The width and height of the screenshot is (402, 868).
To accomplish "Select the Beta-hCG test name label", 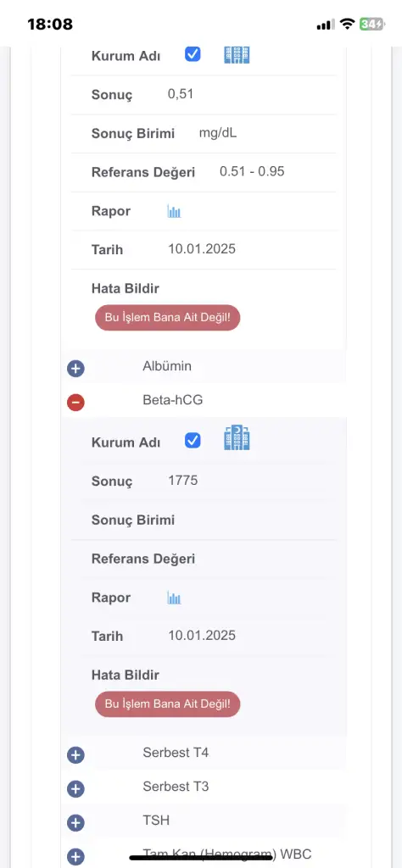I will click(173, 400).
